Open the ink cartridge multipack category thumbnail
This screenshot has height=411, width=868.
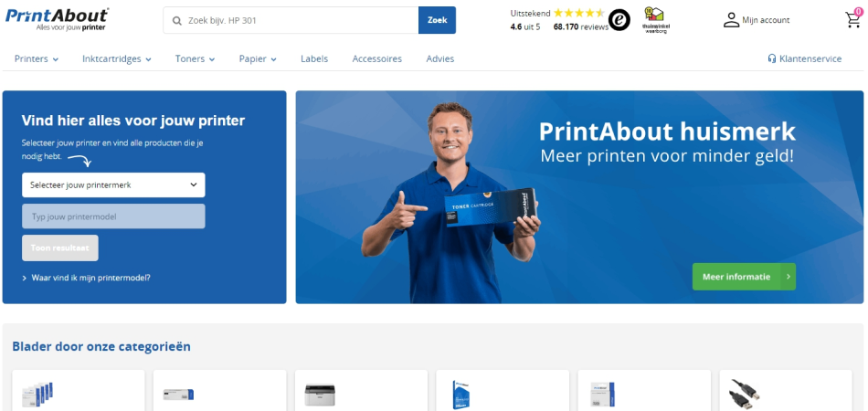(x=37, y=395)
